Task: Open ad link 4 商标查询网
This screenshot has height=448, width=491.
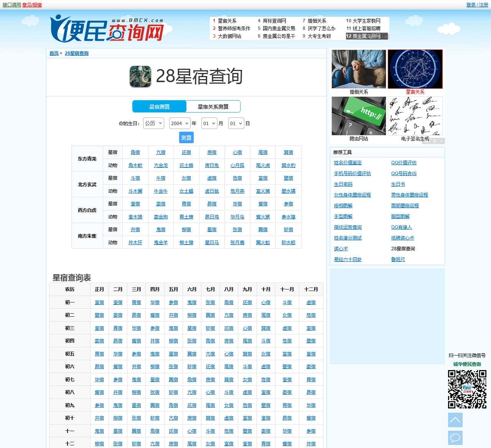Action: (274, 21)
